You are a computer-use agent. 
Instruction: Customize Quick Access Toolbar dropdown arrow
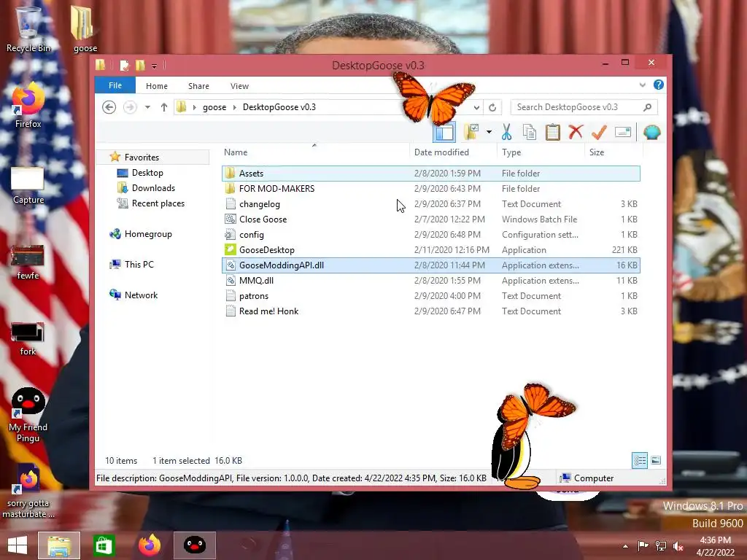point(154,66)
